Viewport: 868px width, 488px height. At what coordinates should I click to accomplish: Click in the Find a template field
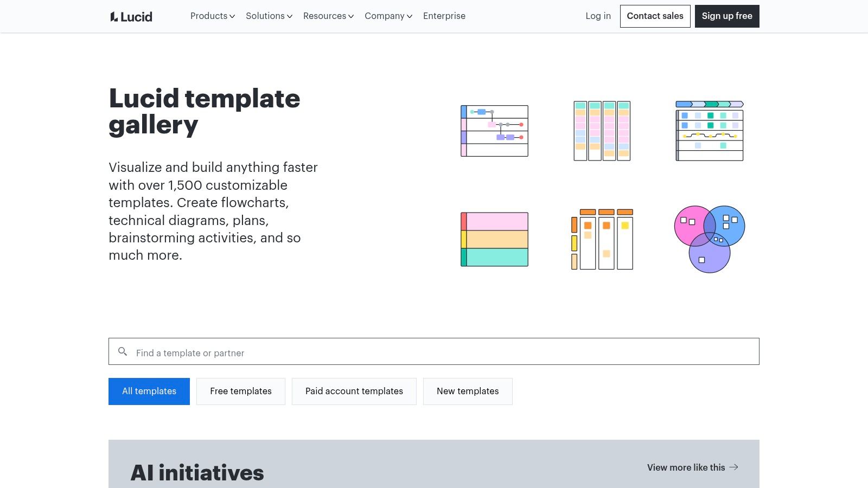434,351
